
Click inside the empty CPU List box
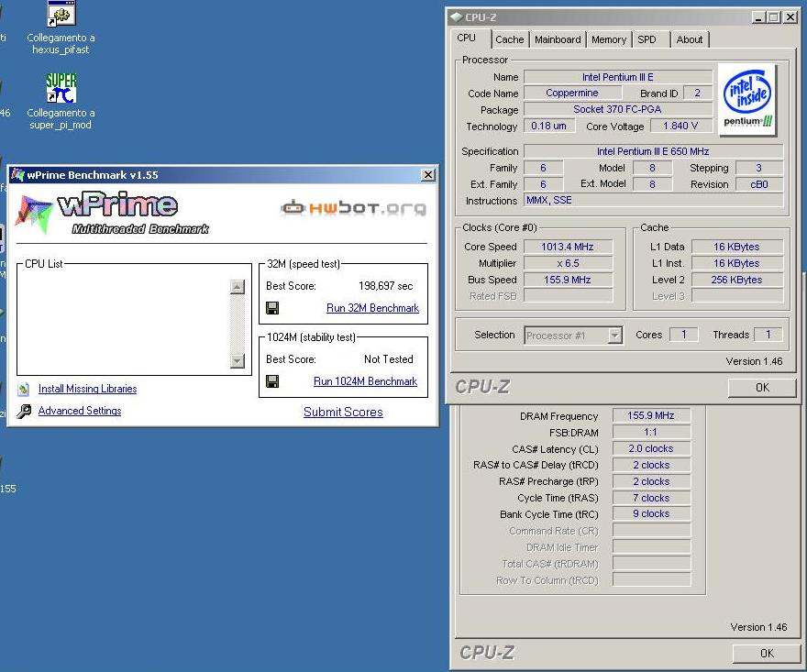pyautogui.click(x=124, y=324)
